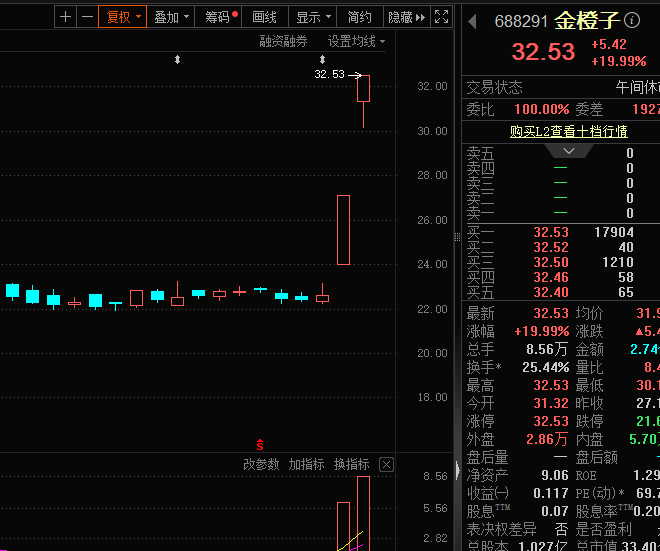
Task: Click the up-down arrow marker above latest candle
Action: (322, 59)
